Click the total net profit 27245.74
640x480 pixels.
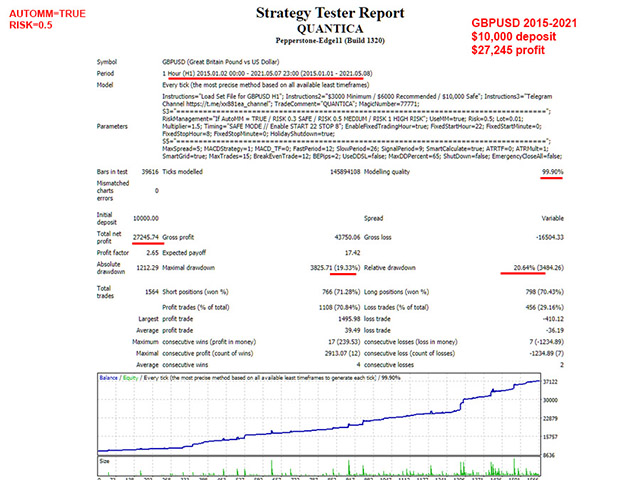pyautogui.click(x=146, y=237)
